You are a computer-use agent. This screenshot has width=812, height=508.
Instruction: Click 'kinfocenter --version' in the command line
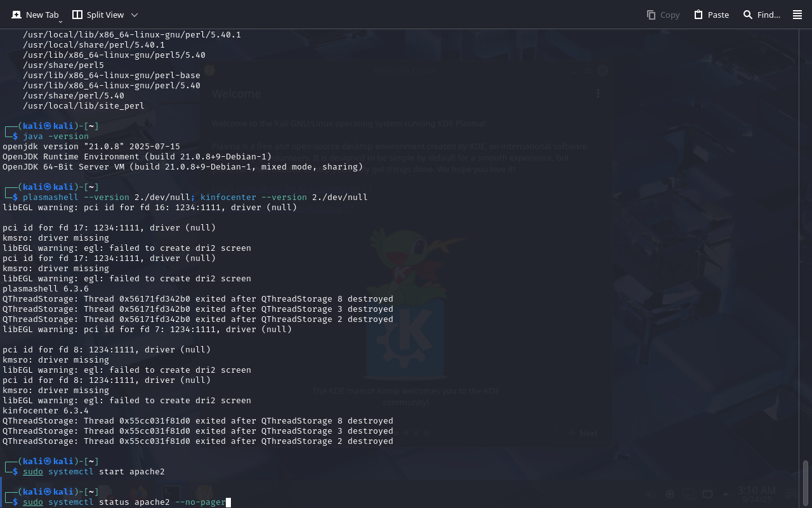(x=254, y=197)
